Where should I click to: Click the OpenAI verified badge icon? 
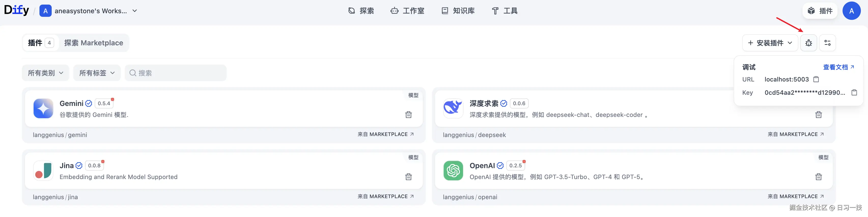click(x=500, y=166)
